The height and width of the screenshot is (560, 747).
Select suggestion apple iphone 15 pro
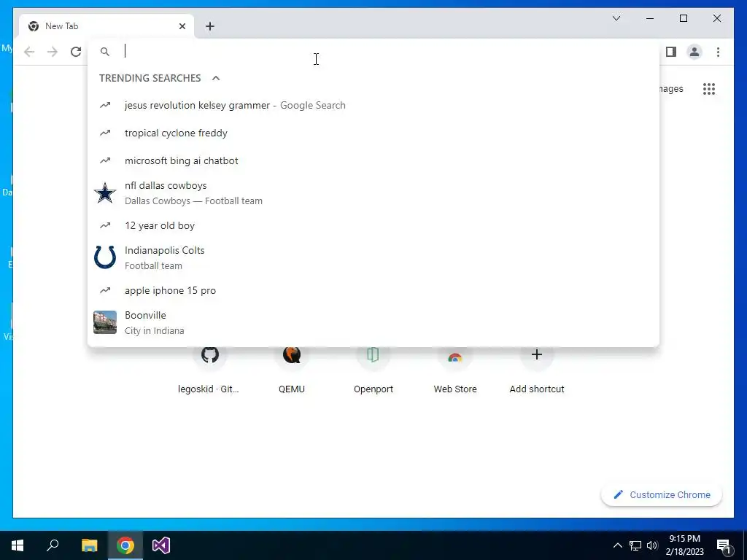pyautogui.click(x=373, y=290)
